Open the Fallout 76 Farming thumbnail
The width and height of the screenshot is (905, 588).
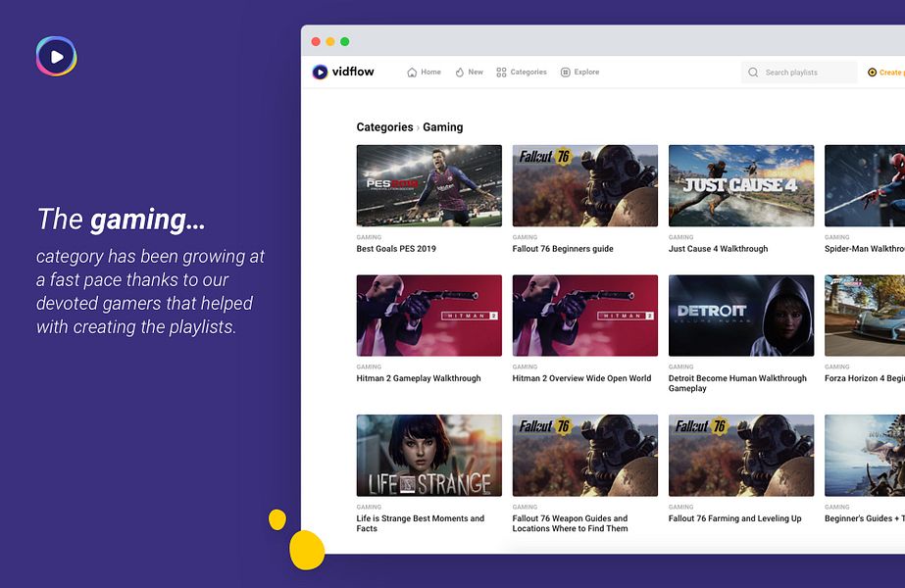coord(741,456)
